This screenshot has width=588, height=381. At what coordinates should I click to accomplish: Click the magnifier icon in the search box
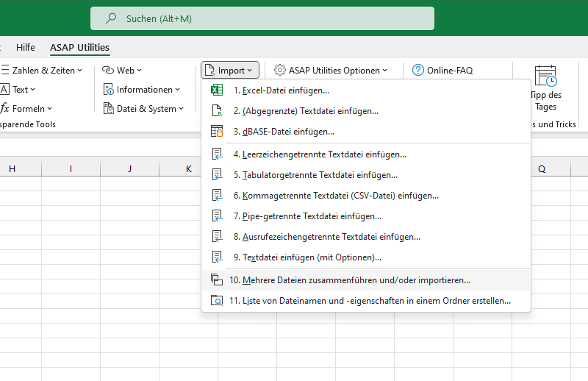(x=111, y=18)
